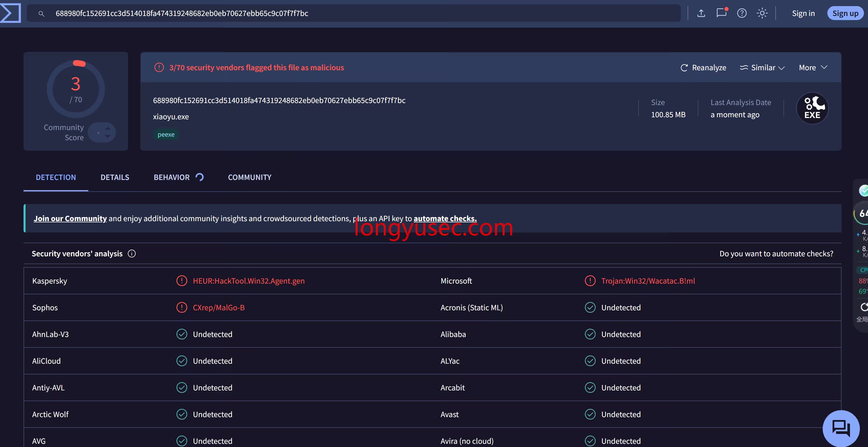
Task: Click the Acronis (Static ML) undetected check icon
Action: (x=590, y=307)
